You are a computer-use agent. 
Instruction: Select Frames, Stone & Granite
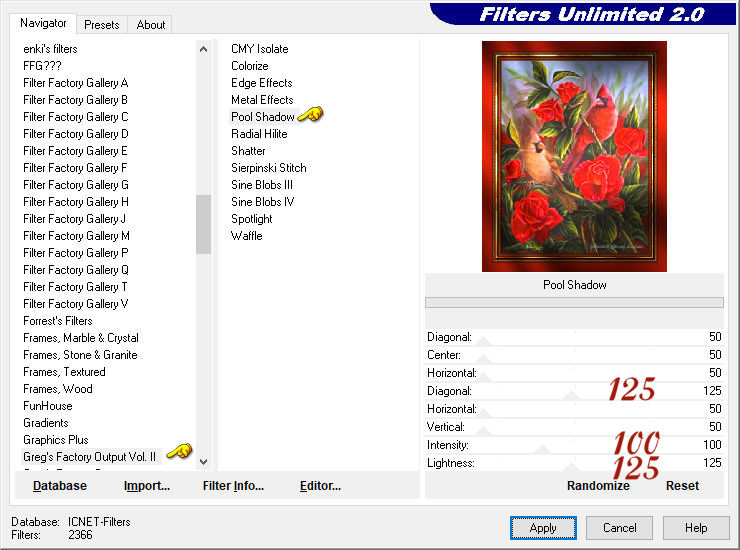click(80, 355)
